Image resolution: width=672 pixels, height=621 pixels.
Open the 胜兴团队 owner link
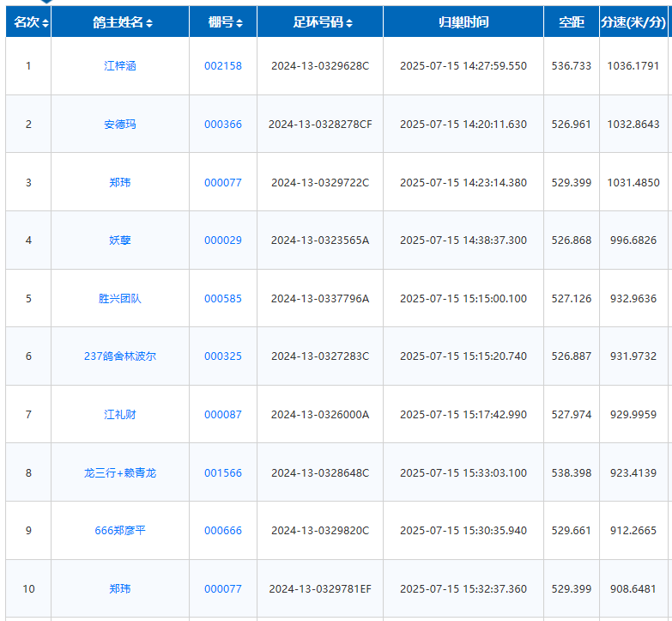(x=120, y=299)
